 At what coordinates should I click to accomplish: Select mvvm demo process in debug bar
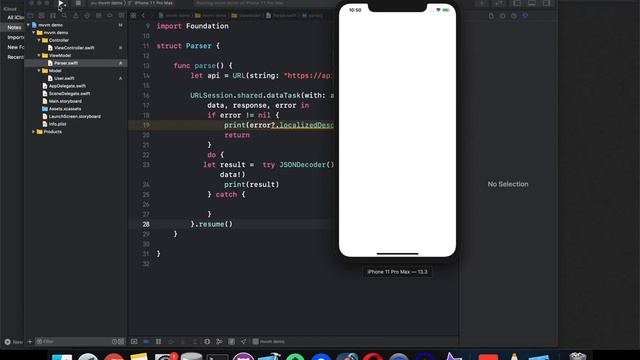[269, 342]
